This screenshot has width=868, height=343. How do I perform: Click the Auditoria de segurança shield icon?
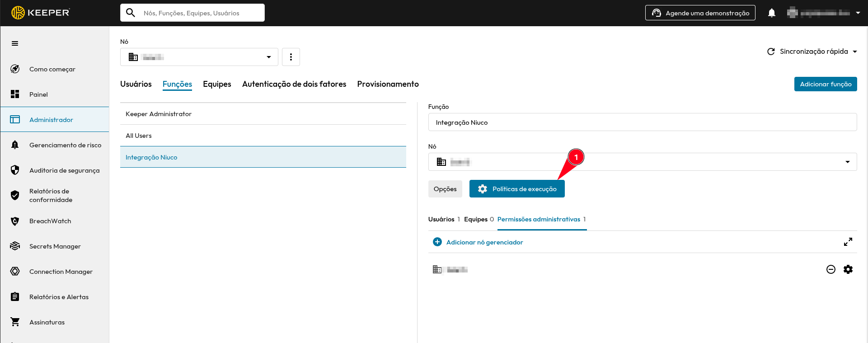15,170
